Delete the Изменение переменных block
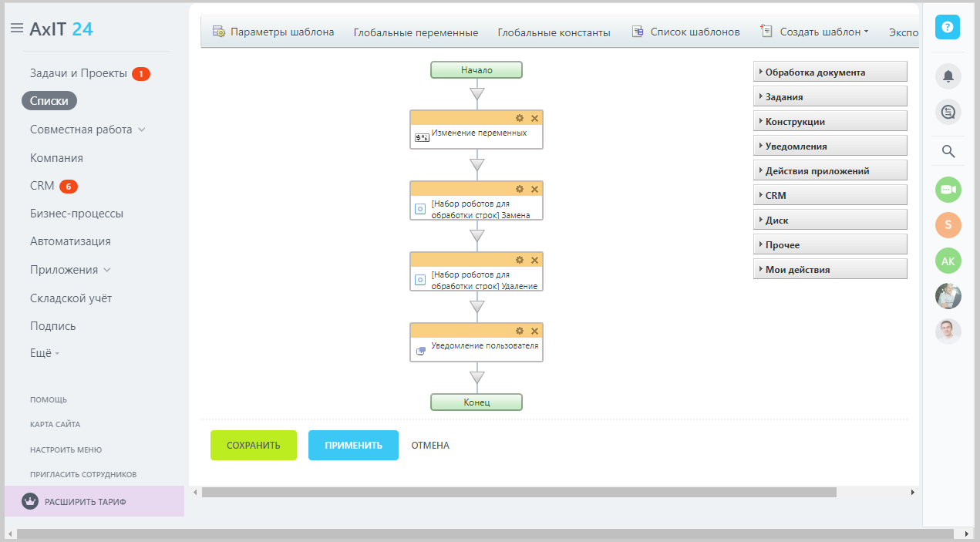This screenshot has width=980, height=542. 534,118
